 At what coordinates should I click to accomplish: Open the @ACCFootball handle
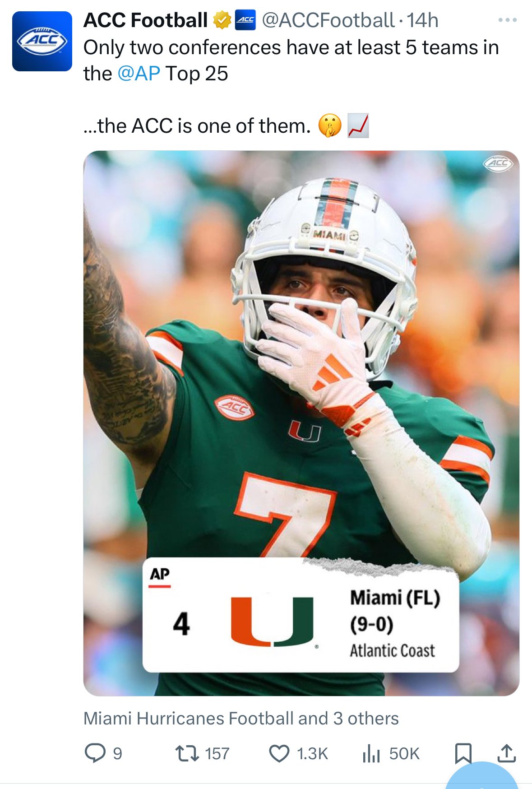click(x=328, y=20)
